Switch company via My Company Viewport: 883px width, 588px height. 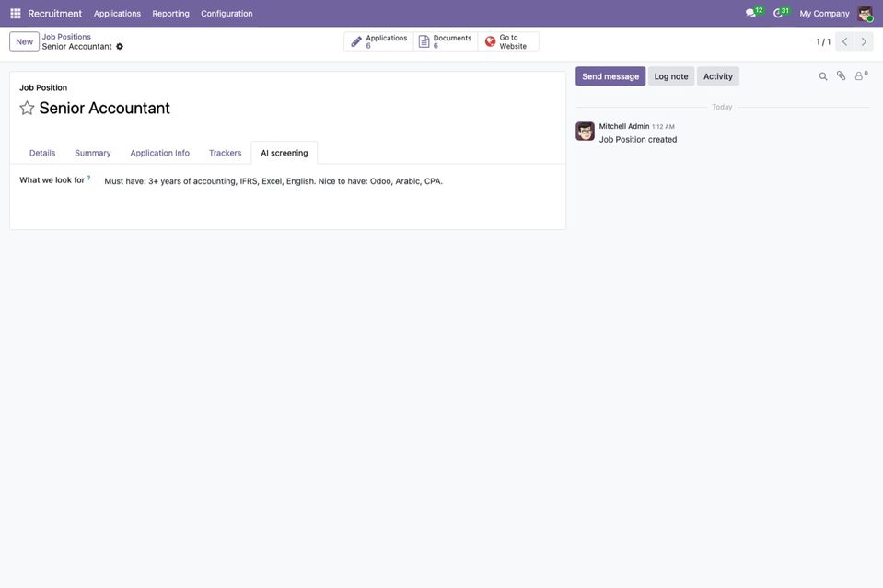(x=824, y=14)
